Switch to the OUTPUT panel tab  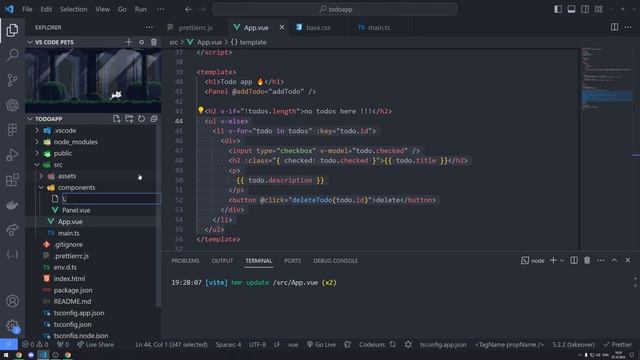(x=222, y=261)
